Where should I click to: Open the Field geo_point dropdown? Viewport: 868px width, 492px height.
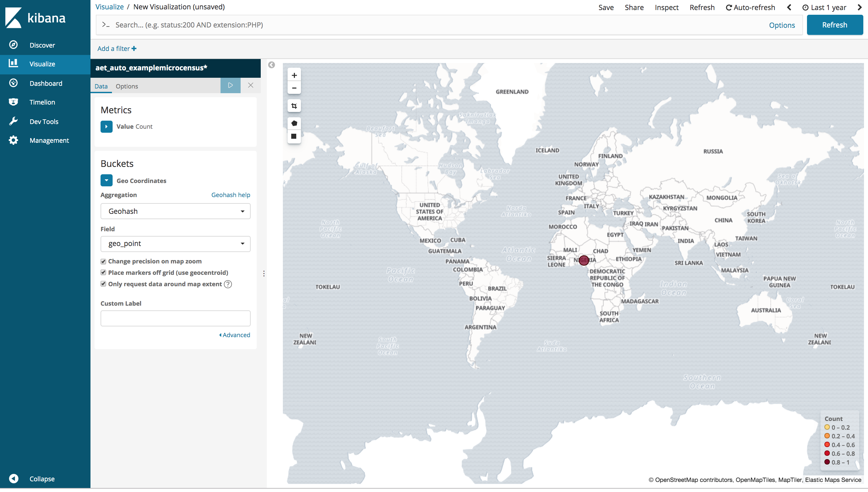[x=175, y=243]
